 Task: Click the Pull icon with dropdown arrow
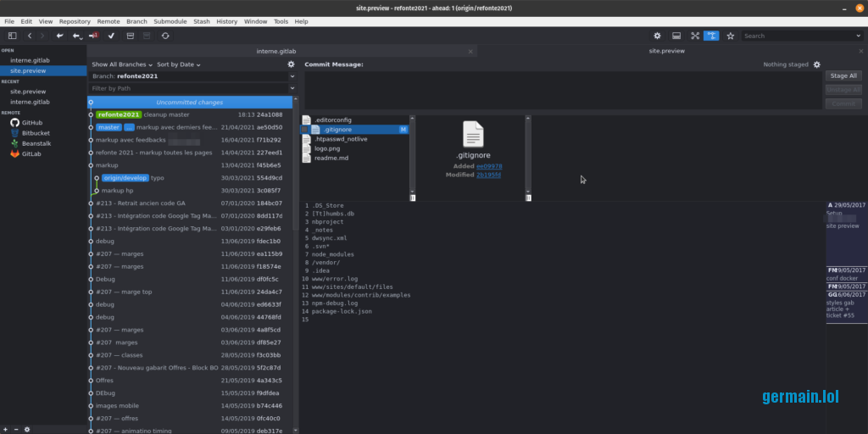(77, 36)
